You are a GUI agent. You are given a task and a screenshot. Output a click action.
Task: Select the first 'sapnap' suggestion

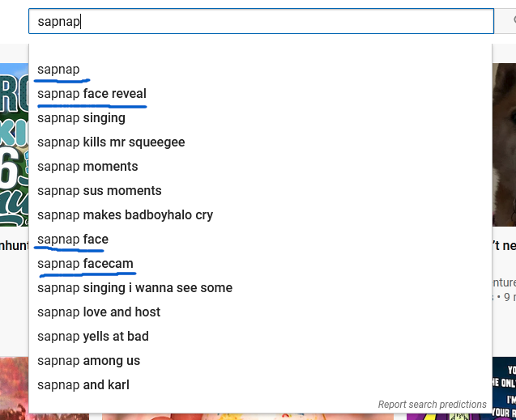[260, 70]
